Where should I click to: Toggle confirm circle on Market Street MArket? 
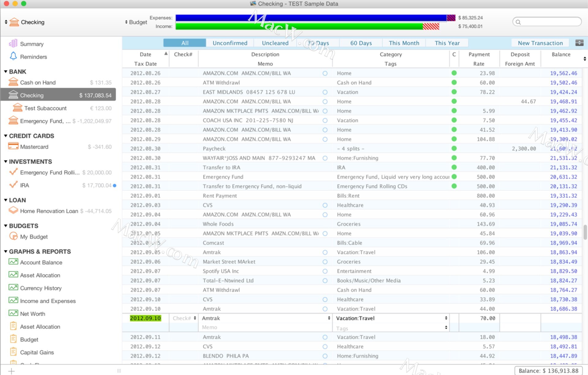pyautogui.click(x=325, y=262)
